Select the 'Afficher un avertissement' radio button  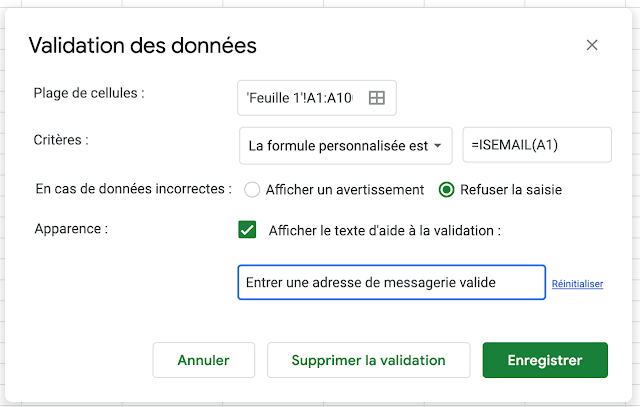click(x=252, y=189)
